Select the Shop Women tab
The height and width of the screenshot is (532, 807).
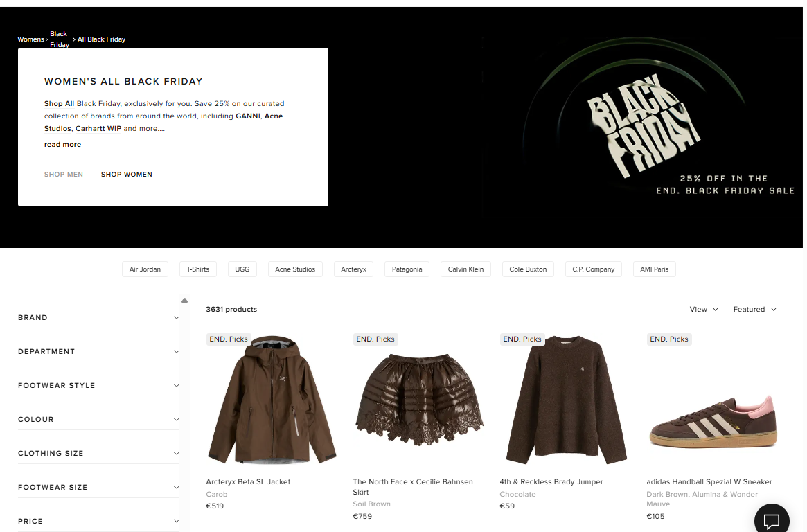pos(127,175)
